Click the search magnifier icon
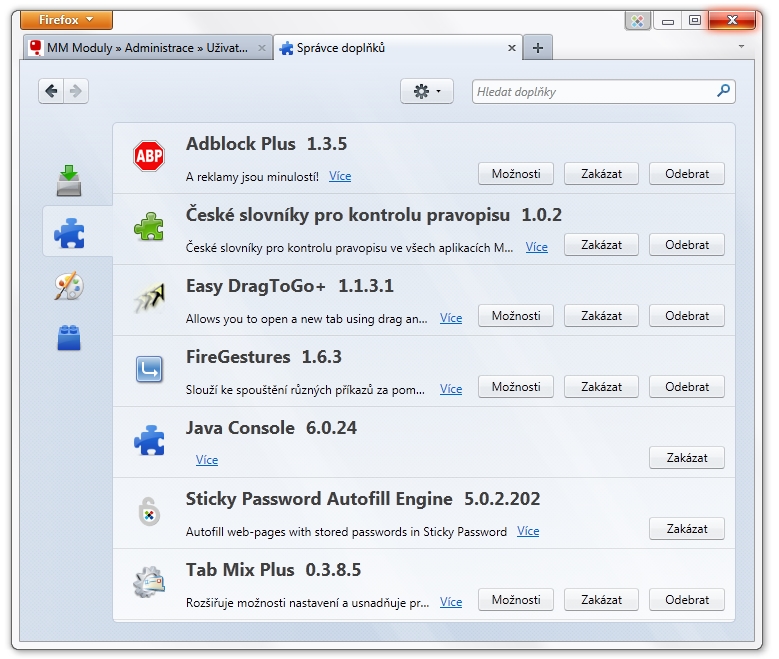The image size is (779, 659). click(723, 90)
